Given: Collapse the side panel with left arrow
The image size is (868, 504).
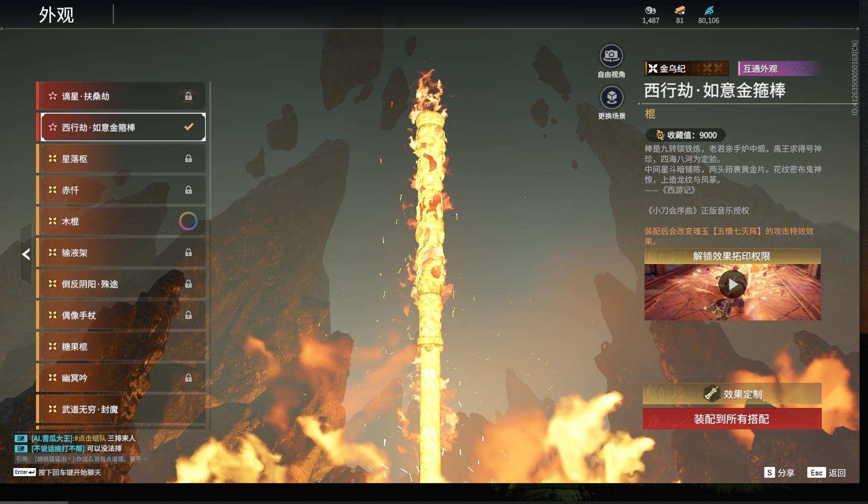Looking at the screenshot, I should click(x=26, y=254).
